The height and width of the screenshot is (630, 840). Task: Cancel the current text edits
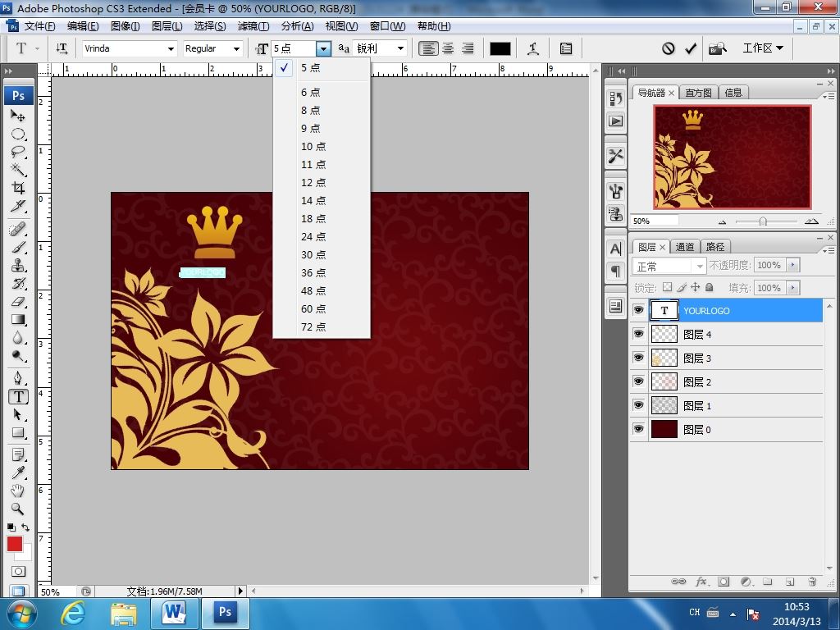(668, 48)
